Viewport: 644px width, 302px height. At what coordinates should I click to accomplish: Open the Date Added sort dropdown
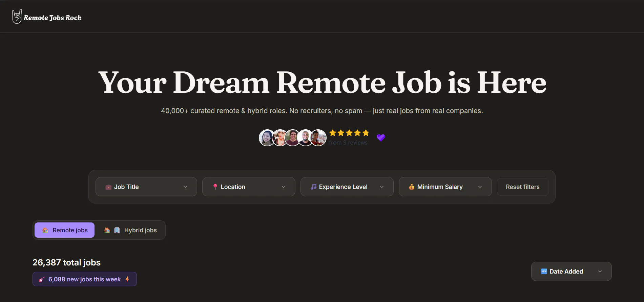tap(572, 271)
